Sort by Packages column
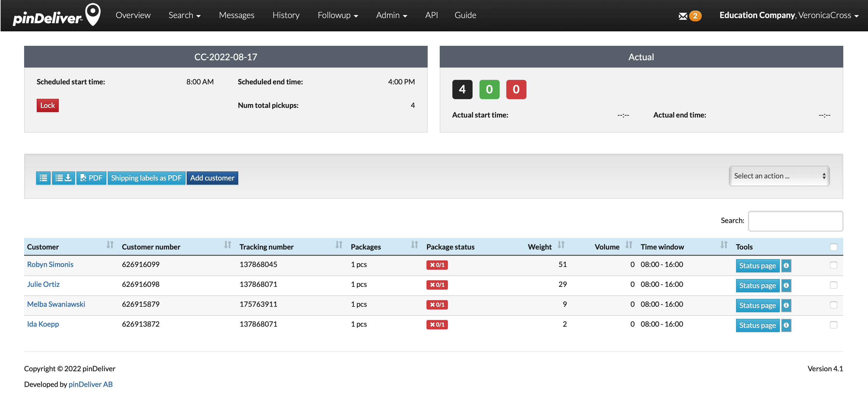This screenshot has width=868, height=405. click(414, 245)
